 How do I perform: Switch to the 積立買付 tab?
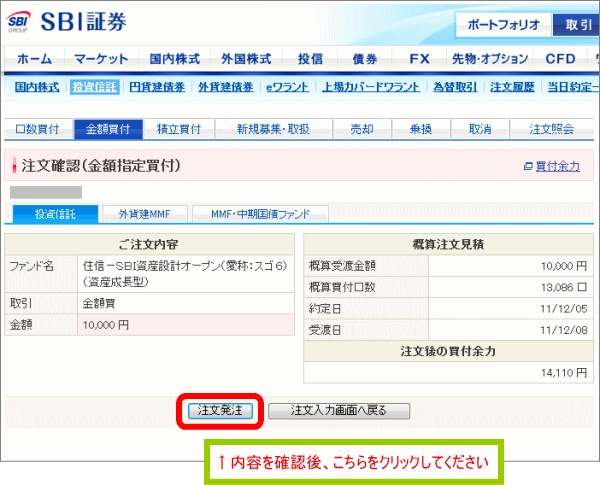(179, 129)
